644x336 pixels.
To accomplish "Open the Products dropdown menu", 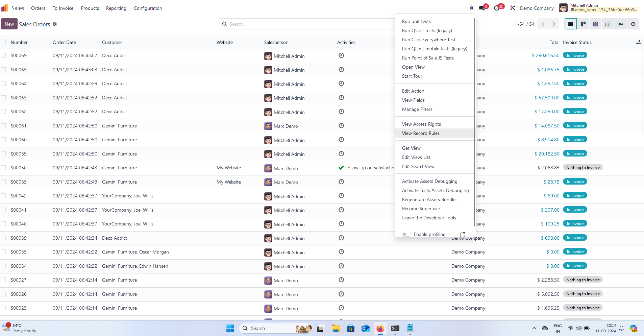I will tap(90, 8).
